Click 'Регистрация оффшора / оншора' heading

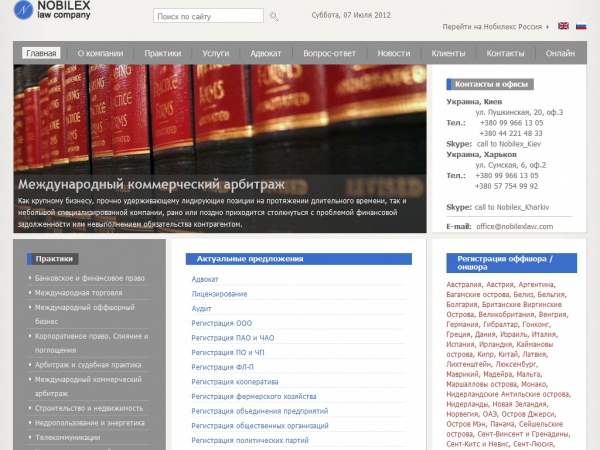[511, 263]
